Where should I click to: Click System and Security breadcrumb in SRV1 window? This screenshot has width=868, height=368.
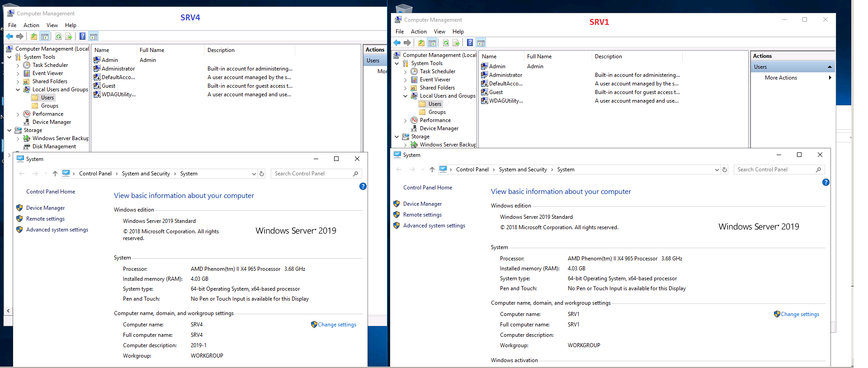point(523,170)
